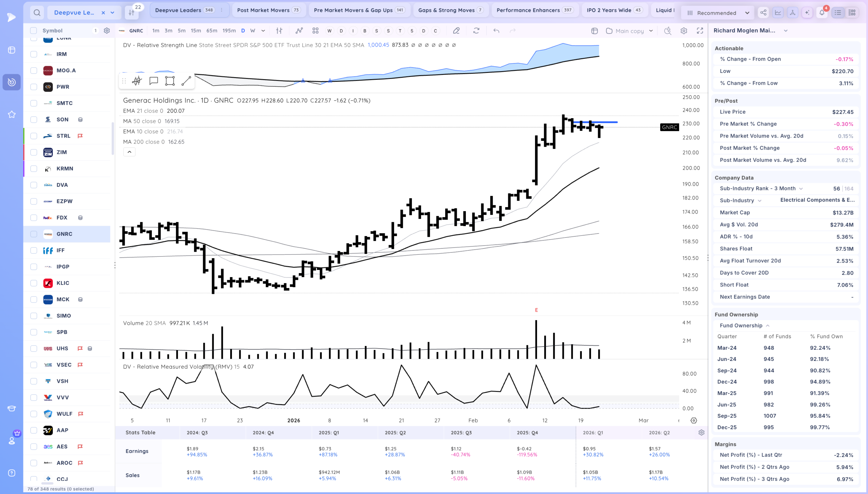868x494 pixels.
Task: Open the chart settings gear
Action: pyautogui.click(x=684, y=30)
